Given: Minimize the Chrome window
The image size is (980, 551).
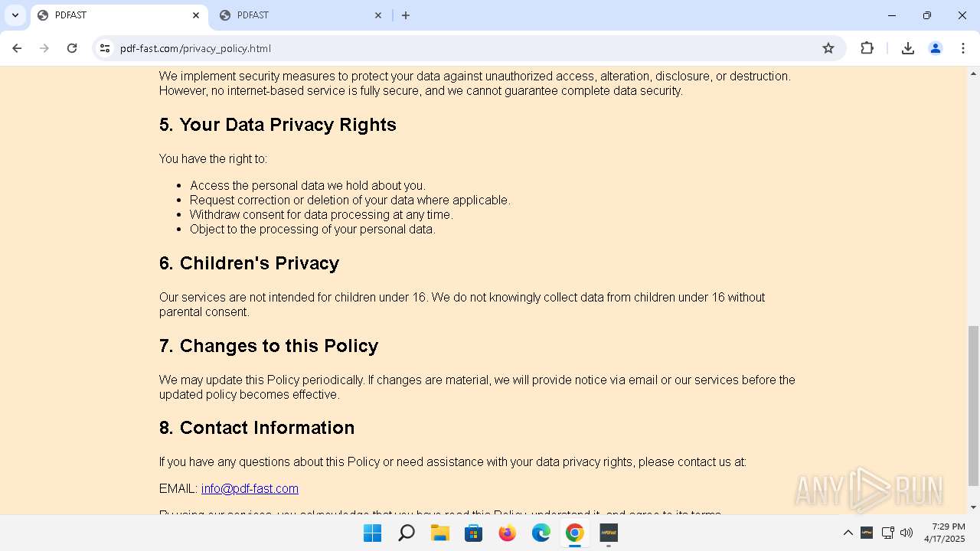Looking at the screenshot, I should (x=892, y=15).
